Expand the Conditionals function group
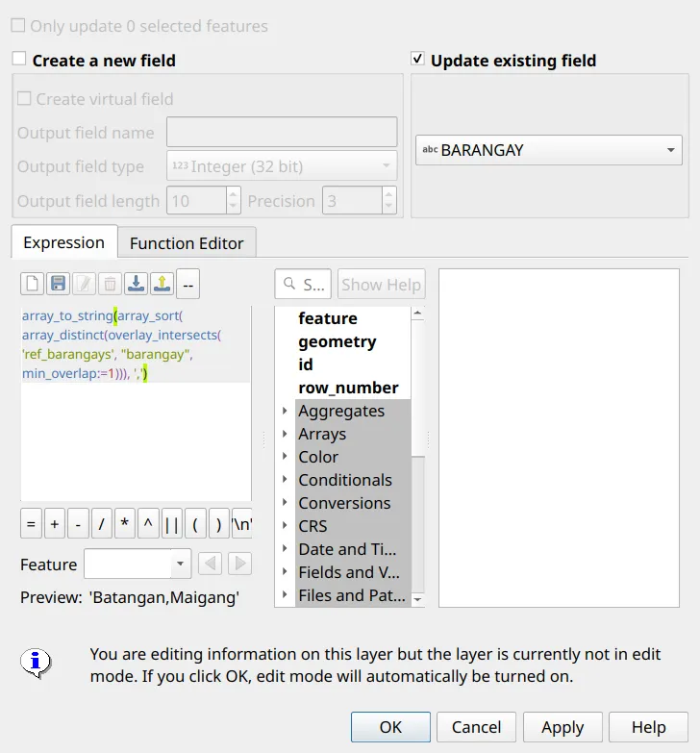The height and width of the screenshot is (753, 700). point(285,479)
